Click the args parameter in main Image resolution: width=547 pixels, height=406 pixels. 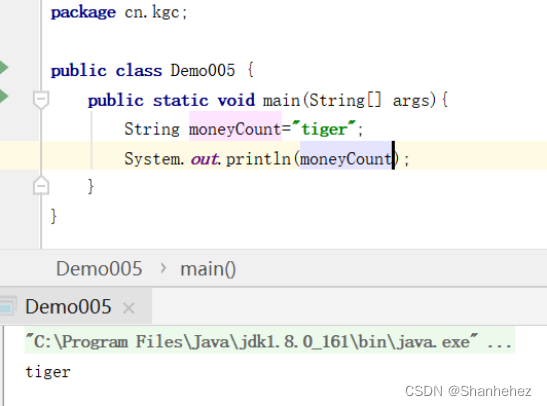coord(411,101)
